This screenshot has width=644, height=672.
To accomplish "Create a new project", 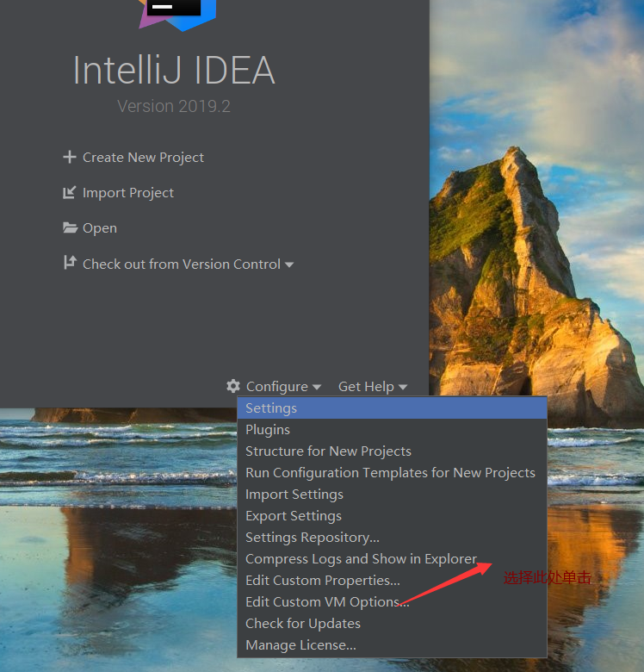I will tap(143, 158).
